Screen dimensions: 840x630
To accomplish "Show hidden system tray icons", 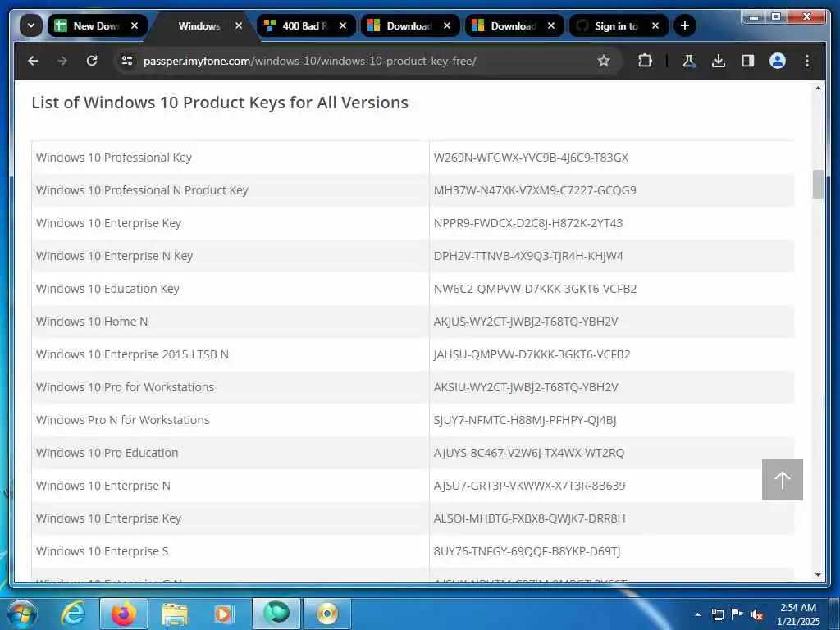I will [x=697, y=614].
